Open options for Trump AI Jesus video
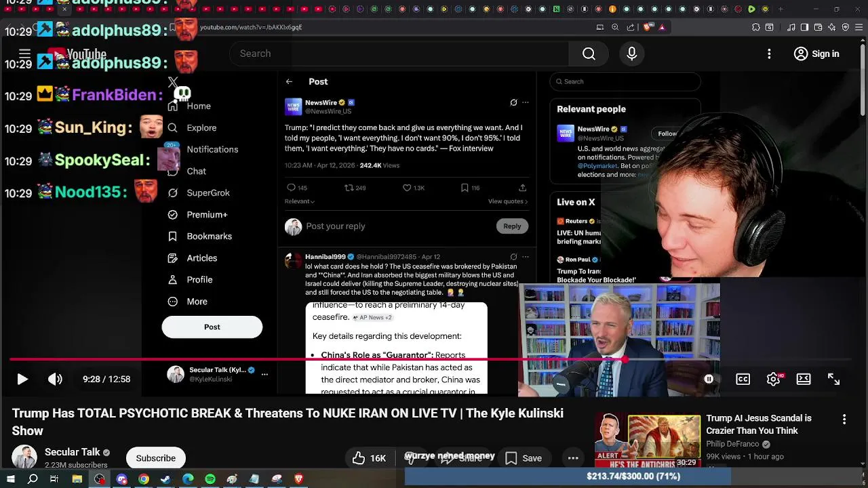The height and width of the screenshot is (488, 868). click(844, 420)
